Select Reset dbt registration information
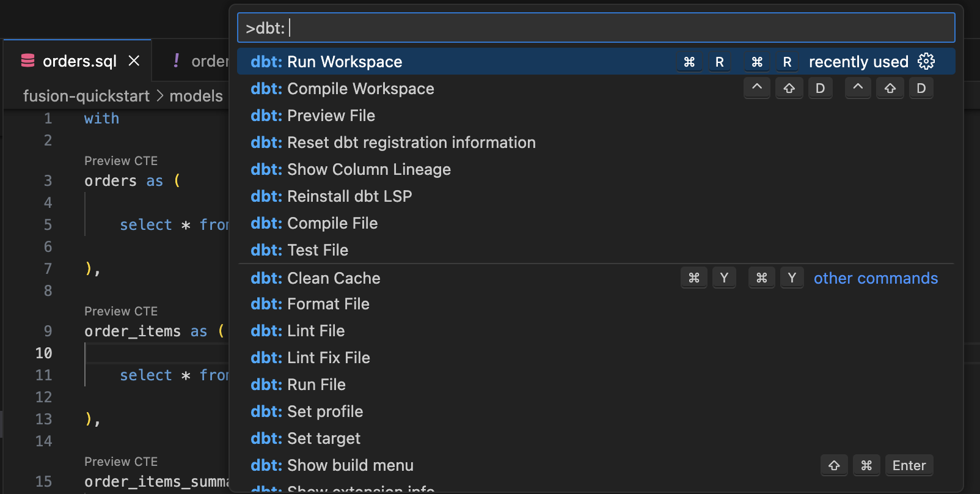The height and width of the screenshot is (494, 980). tap(393, 142)
